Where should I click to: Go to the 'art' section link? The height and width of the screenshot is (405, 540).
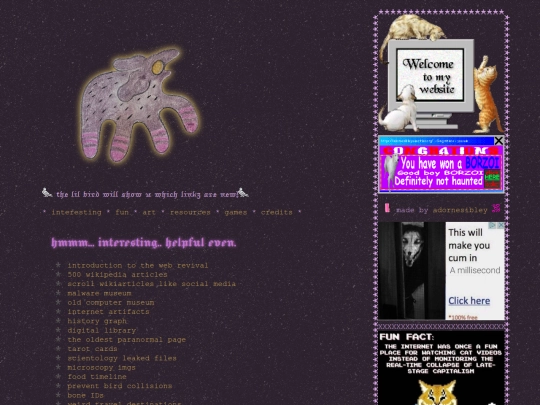pos(149,212)
